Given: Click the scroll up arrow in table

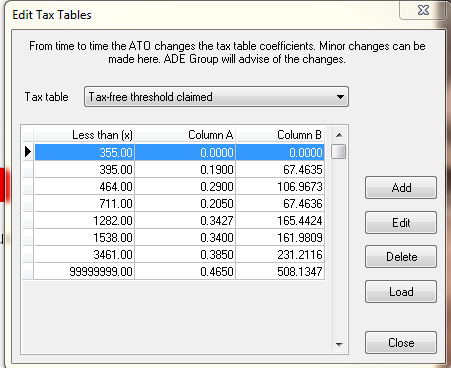Looking at the screenshot, I should (339, 135).
